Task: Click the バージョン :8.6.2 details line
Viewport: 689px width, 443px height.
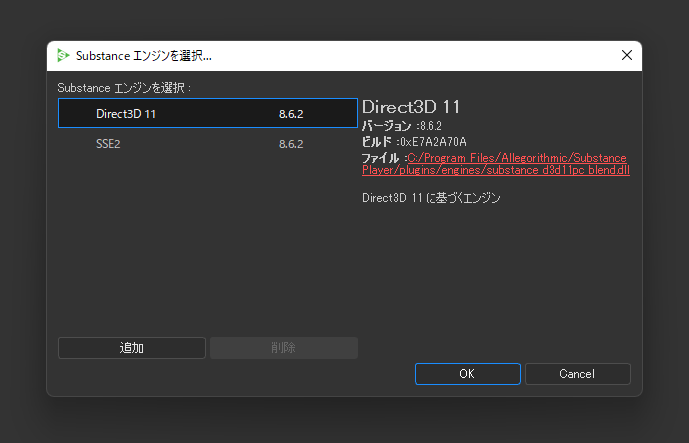Action: tap(402, 126)
